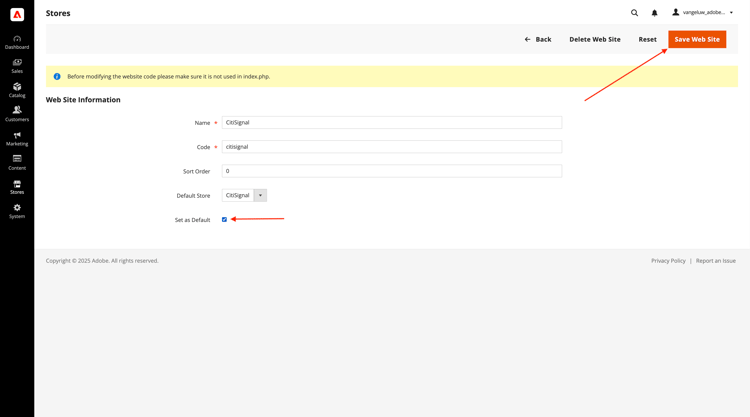750x417 pixels.
Task: Click the Stores page title
Action: 58,13
